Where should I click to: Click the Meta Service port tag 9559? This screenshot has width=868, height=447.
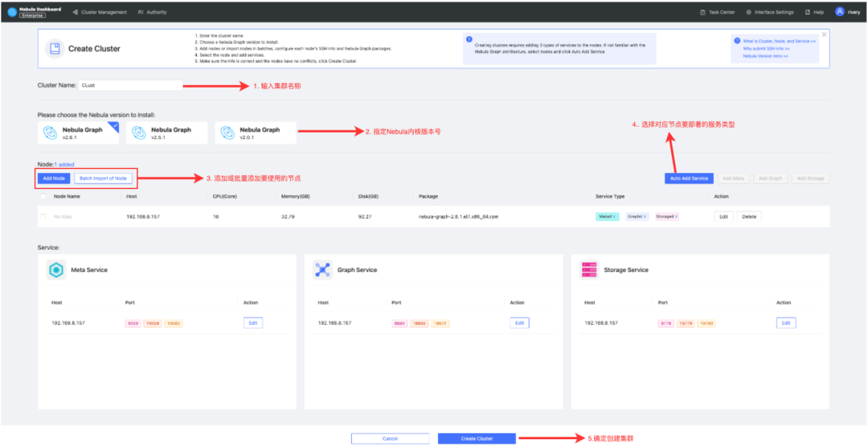[x=133, y=323]
